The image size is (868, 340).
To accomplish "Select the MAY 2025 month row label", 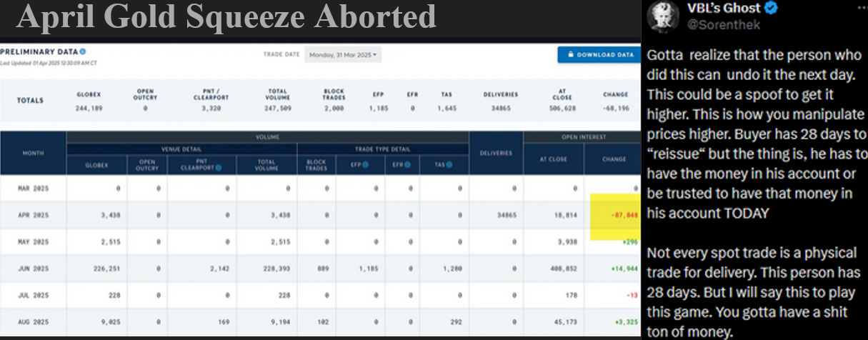I will point(33,241).
